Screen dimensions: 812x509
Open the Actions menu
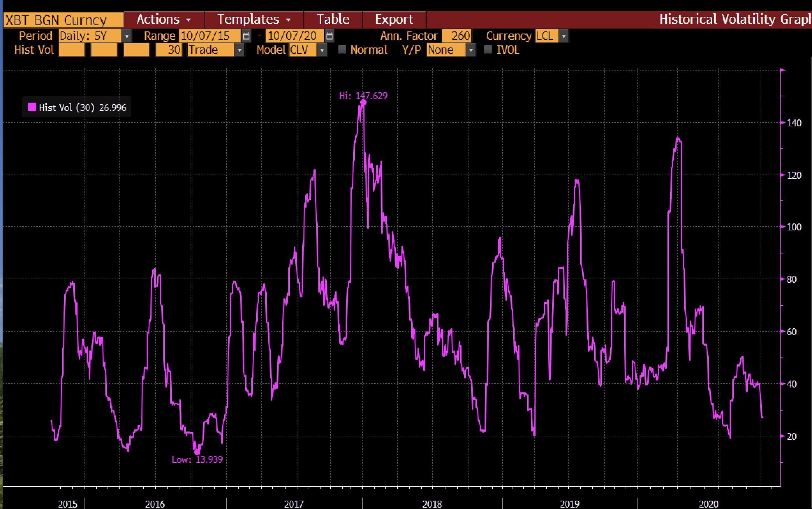coord(162,19)
